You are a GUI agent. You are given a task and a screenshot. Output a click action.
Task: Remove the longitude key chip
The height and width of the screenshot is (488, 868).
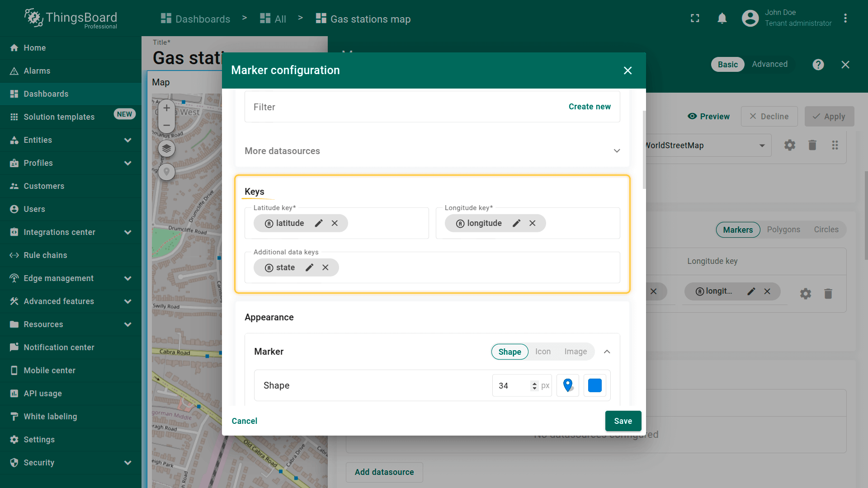click(533, 223)
